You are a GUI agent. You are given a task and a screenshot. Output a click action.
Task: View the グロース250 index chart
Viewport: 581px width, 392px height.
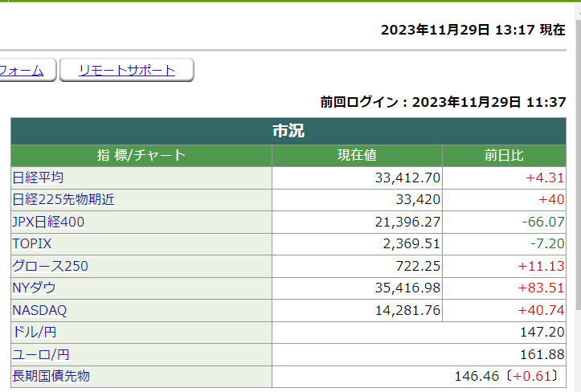pos(50,266)
